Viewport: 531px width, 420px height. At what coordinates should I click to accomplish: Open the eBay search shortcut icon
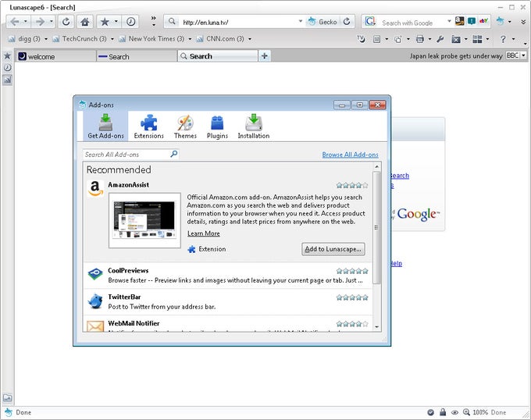point(483,21)
